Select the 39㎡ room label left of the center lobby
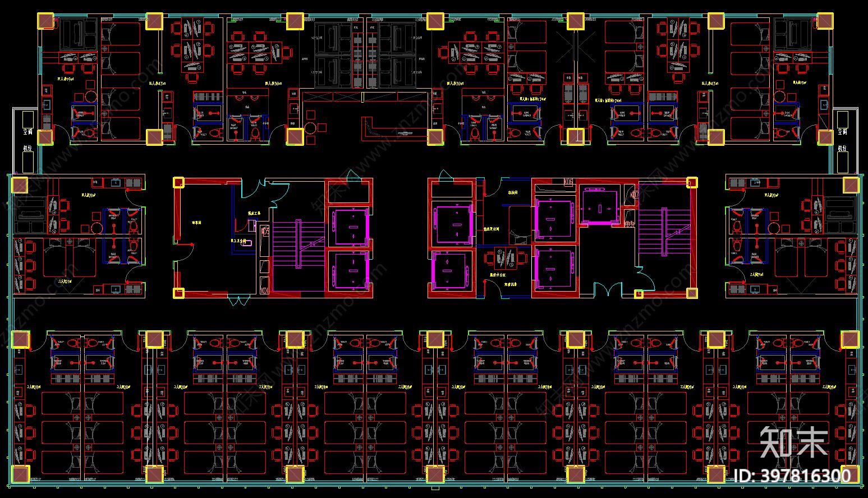868x498 pixels. (273, 83)
